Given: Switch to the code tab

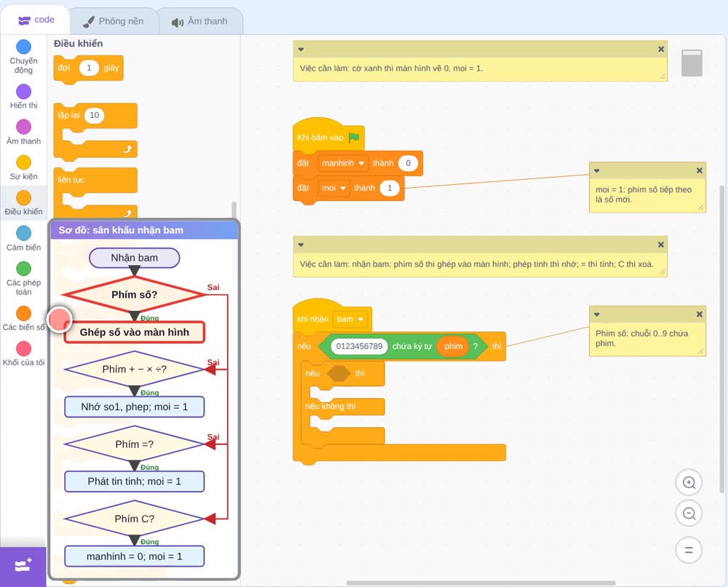Looking at the screenshot, I should click(36, 20).
